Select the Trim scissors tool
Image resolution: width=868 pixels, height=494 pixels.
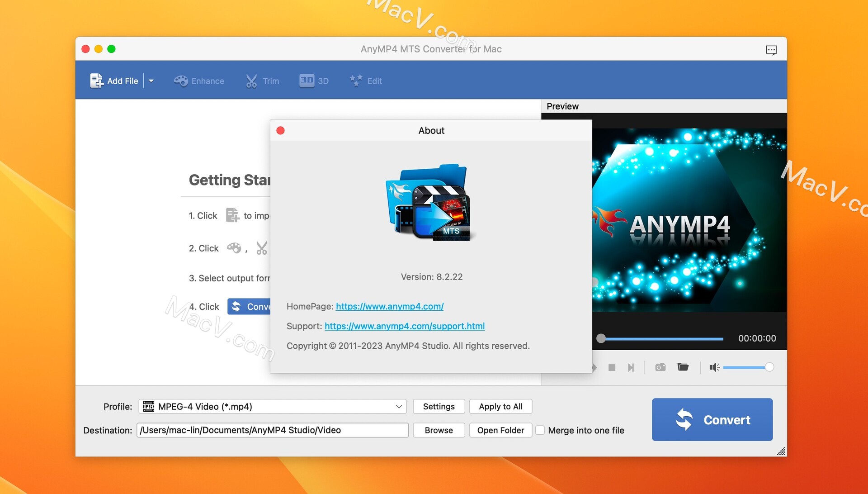pyautogui.click(x=262, y=81)
